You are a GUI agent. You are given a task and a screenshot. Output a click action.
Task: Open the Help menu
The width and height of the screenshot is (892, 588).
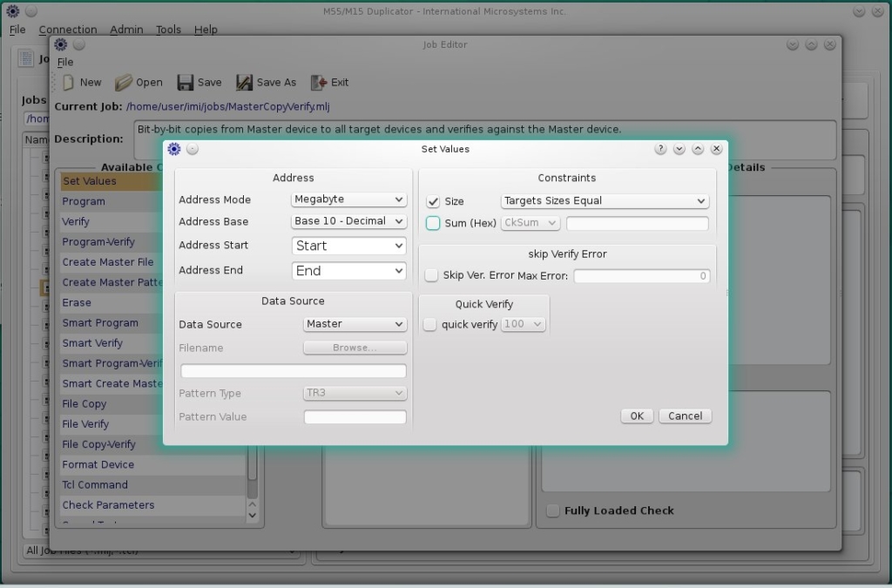coord(206,30)
